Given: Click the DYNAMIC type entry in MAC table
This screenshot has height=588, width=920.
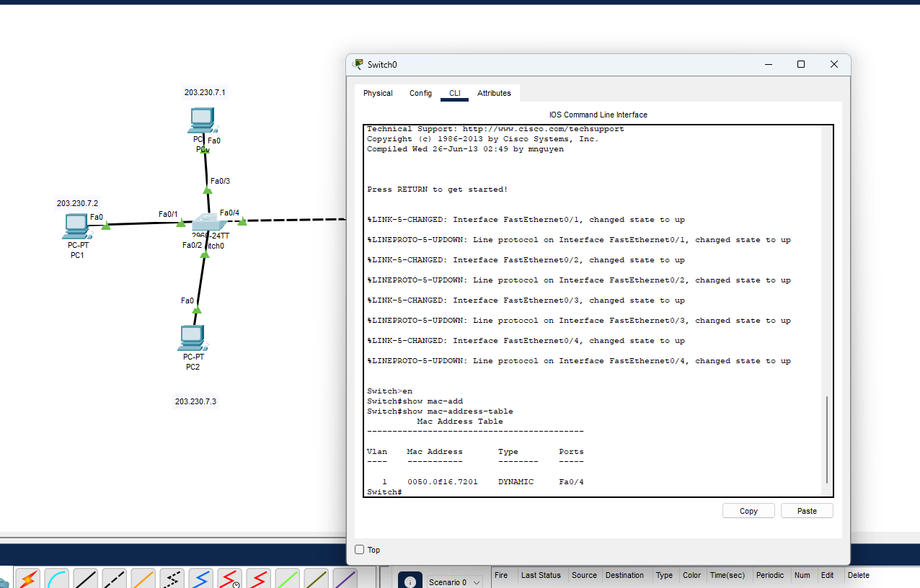Looking at the screenshot, I should [x=516, y=482].
